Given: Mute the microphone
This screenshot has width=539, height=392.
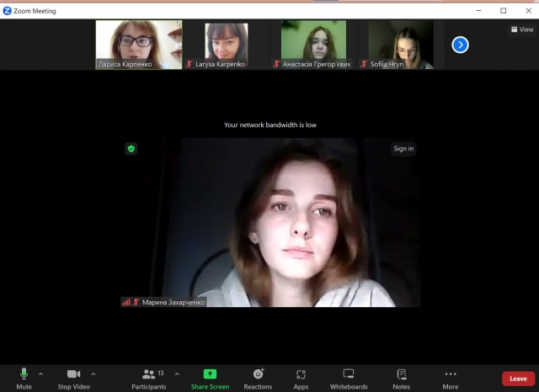Looking at the screenshot, I should click(x=24, y=379).
